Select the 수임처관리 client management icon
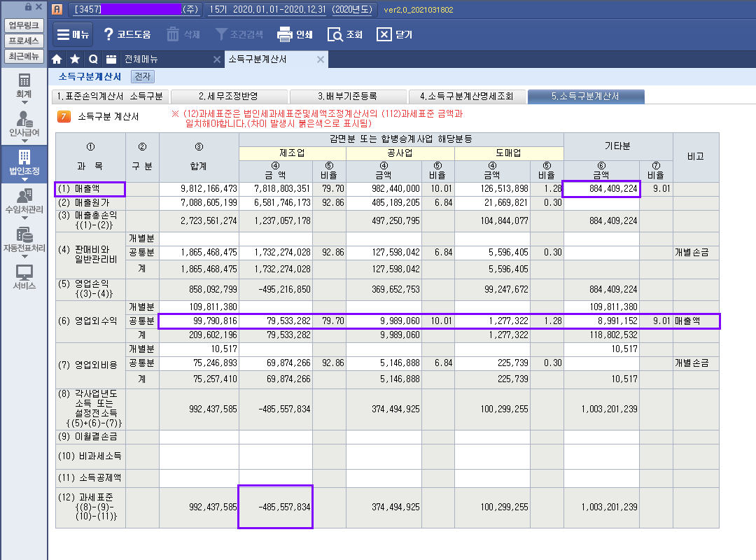Viewport: 756px width, 560px height. [x=24, y=195]
